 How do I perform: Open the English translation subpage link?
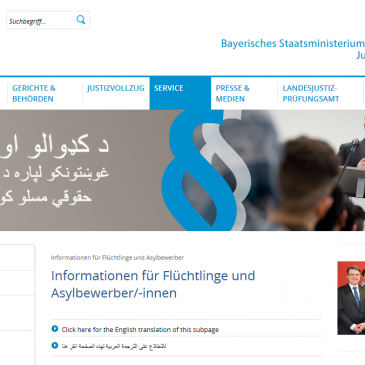pyautogui.click(x=140, y=330)
